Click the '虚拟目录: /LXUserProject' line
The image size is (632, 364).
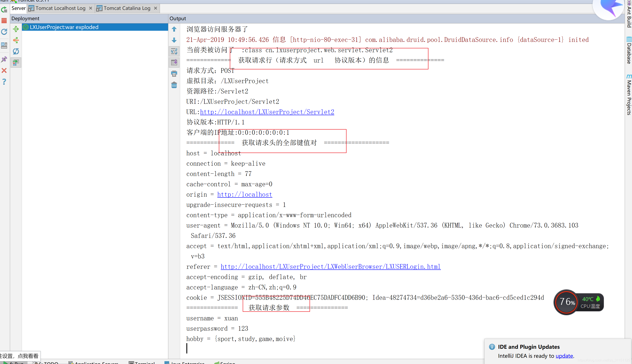tap(227, 81)
